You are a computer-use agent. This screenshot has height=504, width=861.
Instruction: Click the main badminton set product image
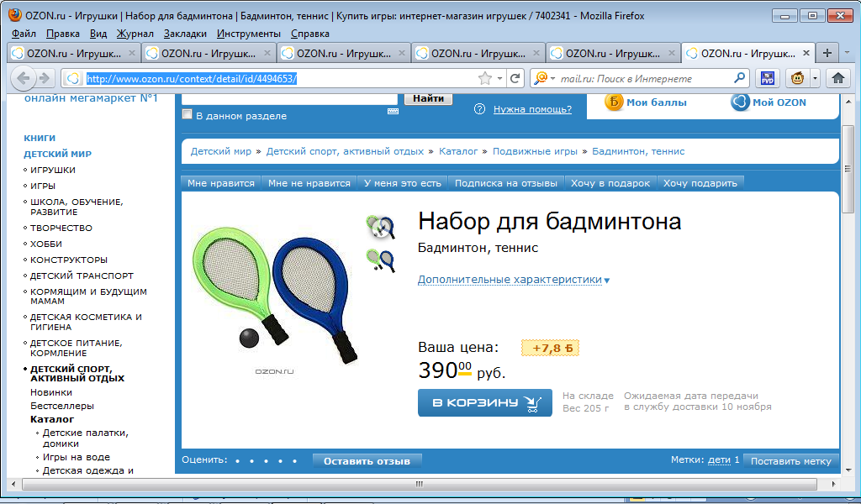(273, 295)
